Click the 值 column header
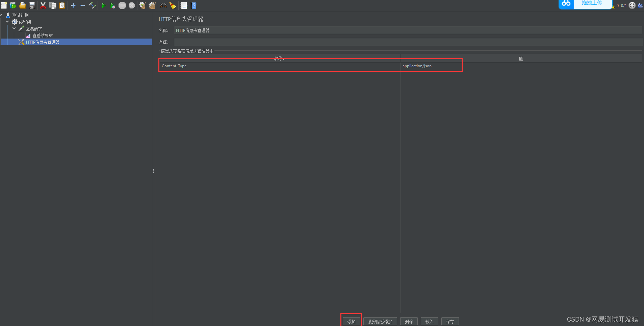The height and width of the screenshot is (326, 644). click(521, 59)
